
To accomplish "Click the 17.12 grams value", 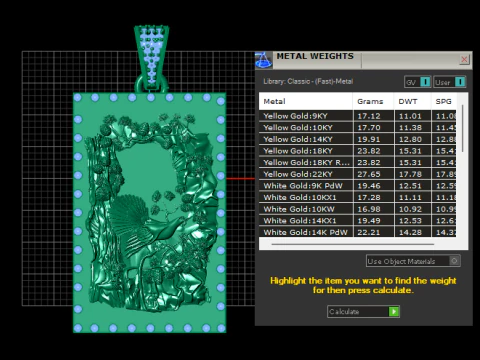I will coord(369,116).
